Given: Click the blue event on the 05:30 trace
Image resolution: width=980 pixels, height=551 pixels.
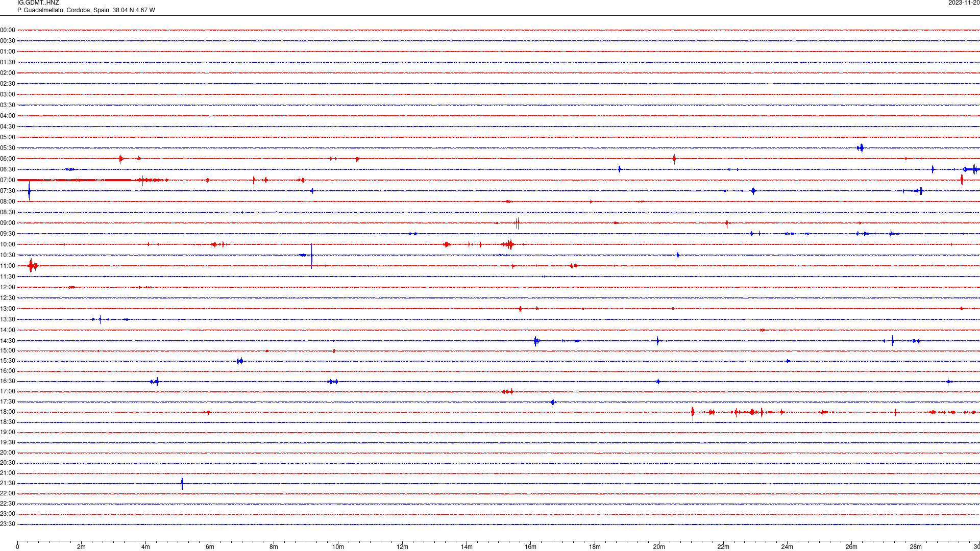Looking at the screenshot, I should [x=861, y=148].
